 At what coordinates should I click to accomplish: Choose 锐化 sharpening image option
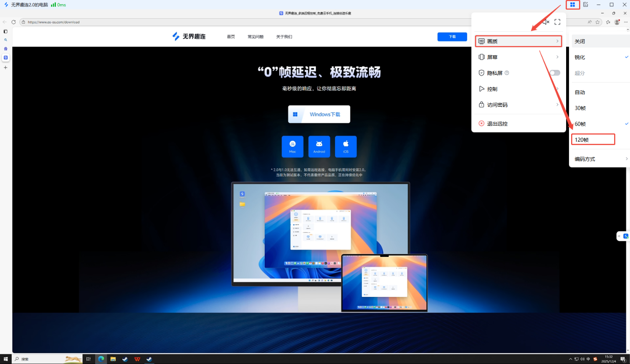pos(580,57)
